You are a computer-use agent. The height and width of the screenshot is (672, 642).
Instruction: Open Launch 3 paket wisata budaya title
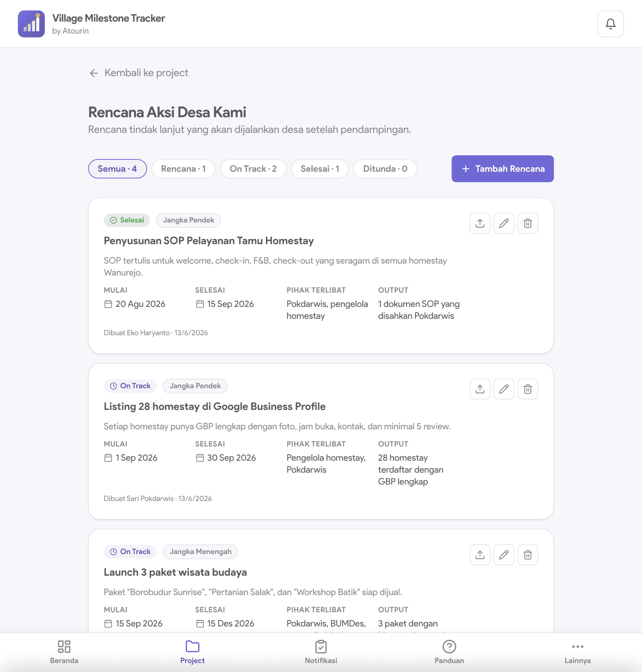(x=175, y=572)
